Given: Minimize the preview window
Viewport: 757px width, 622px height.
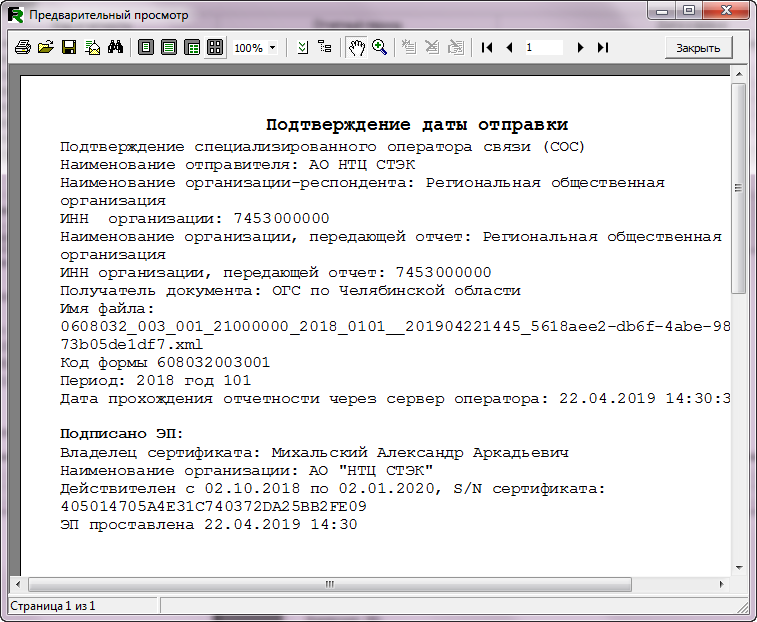Looking at the screenshot, I should 663,10.
